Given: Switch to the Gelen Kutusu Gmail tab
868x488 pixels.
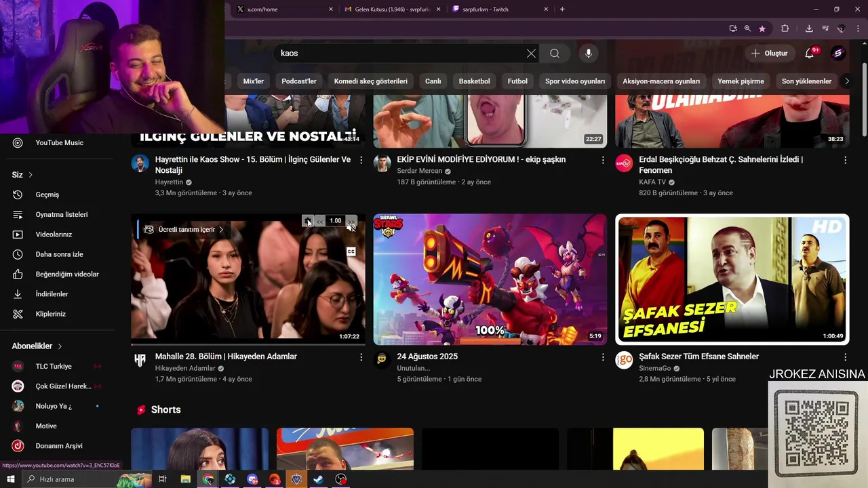Looking at the screenshot, I should (x=393, y=9).
